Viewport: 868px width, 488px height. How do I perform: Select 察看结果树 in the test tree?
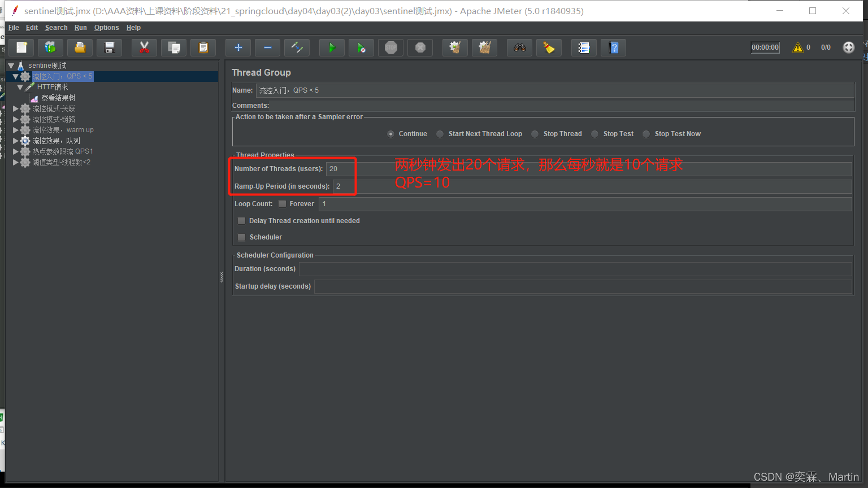tap(58, 98)
